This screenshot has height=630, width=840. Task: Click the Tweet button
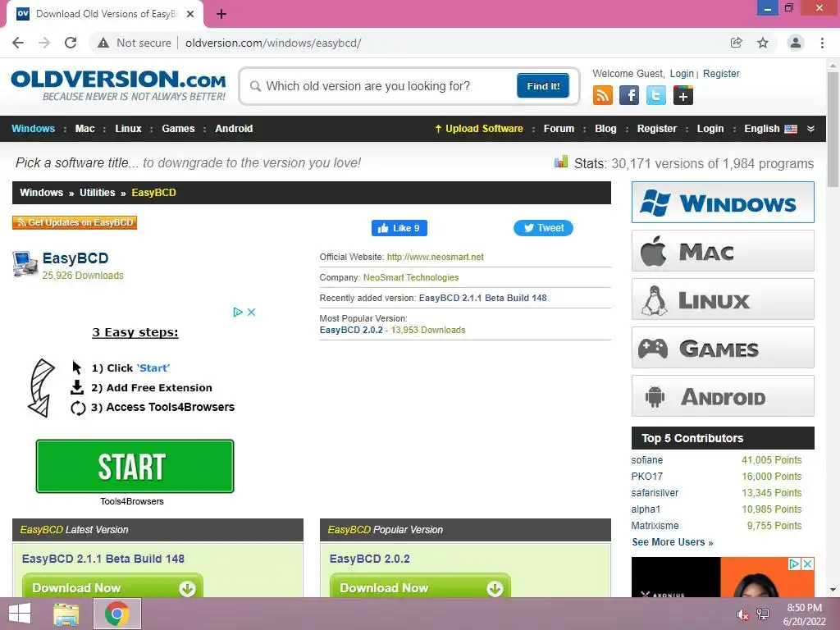(543, 228)
